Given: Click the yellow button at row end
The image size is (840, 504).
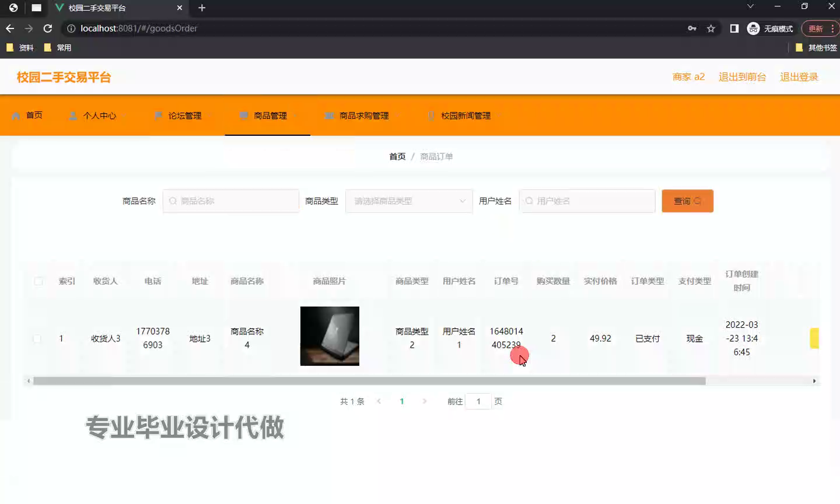Looking at the screenshot, I should tap(814, 338).
